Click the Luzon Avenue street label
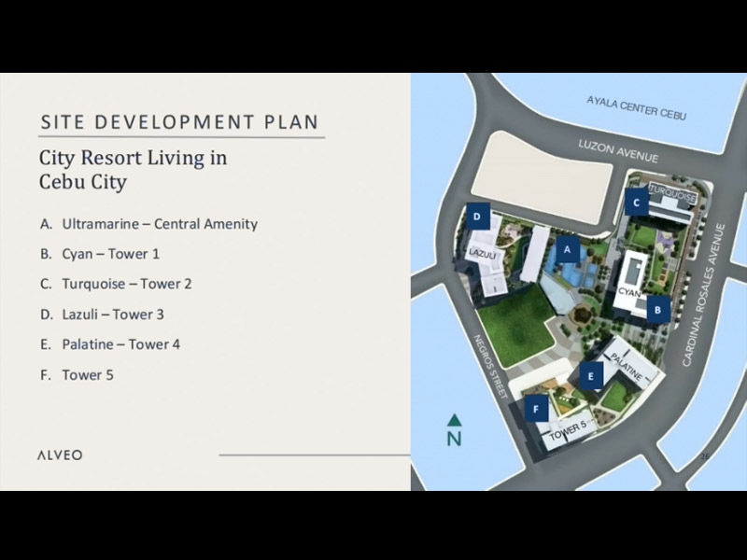The image size is (747, 560). 617,152
